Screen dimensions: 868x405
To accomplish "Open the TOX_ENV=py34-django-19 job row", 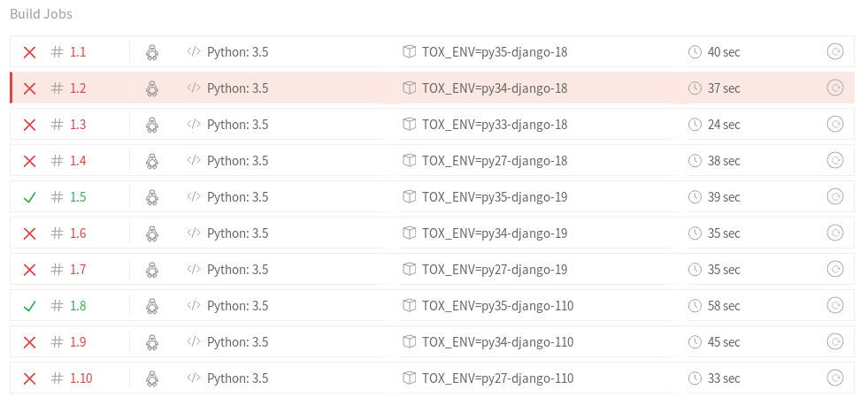I will (432, 233).
